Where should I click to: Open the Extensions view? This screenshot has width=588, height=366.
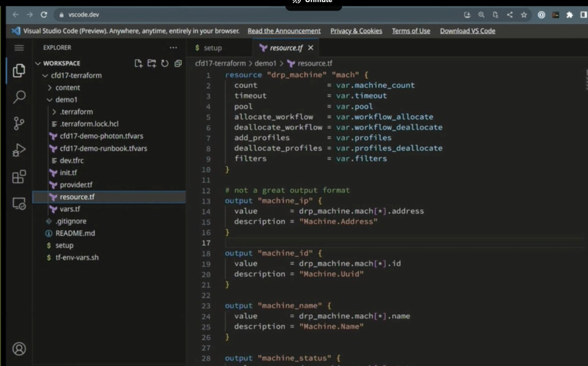[19, 176]
